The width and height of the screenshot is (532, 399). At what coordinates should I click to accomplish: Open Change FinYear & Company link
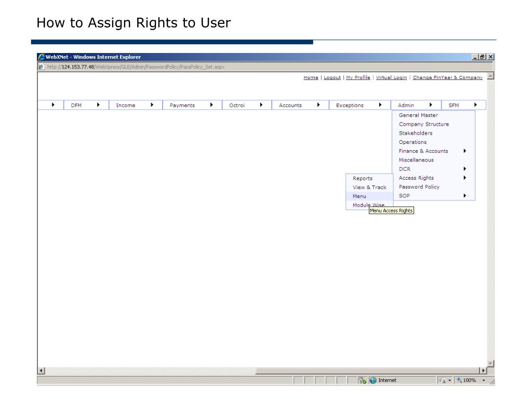pos(447,77)
